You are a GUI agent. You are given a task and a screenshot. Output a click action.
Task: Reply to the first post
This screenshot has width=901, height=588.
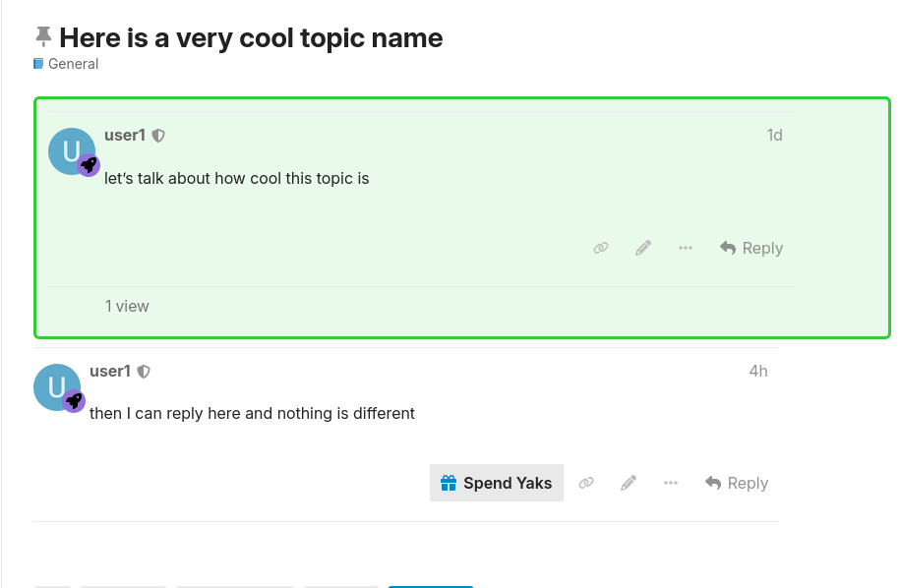click(751, 248)
